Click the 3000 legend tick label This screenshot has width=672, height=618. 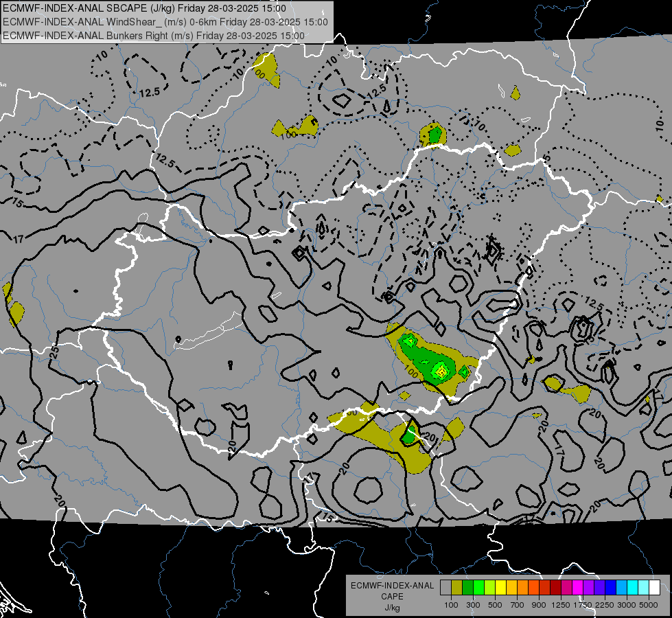coord(627,605)
